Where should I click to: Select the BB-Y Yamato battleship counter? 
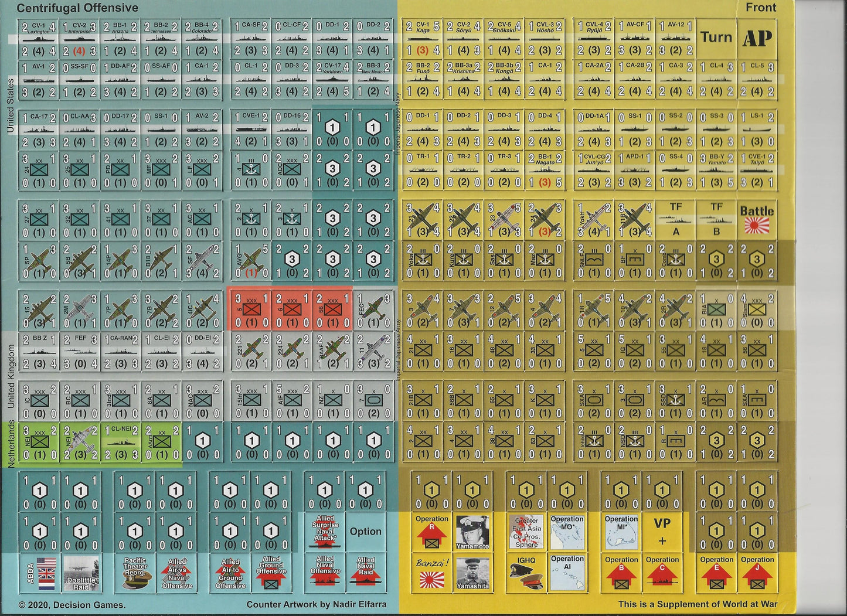click(716, 171)
